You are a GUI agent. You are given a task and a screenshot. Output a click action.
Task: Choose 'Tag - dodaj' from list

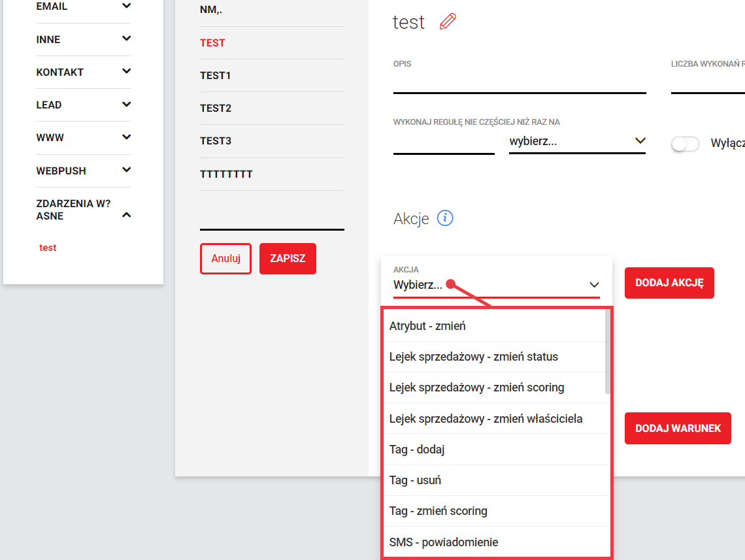(x=417, y=450)
